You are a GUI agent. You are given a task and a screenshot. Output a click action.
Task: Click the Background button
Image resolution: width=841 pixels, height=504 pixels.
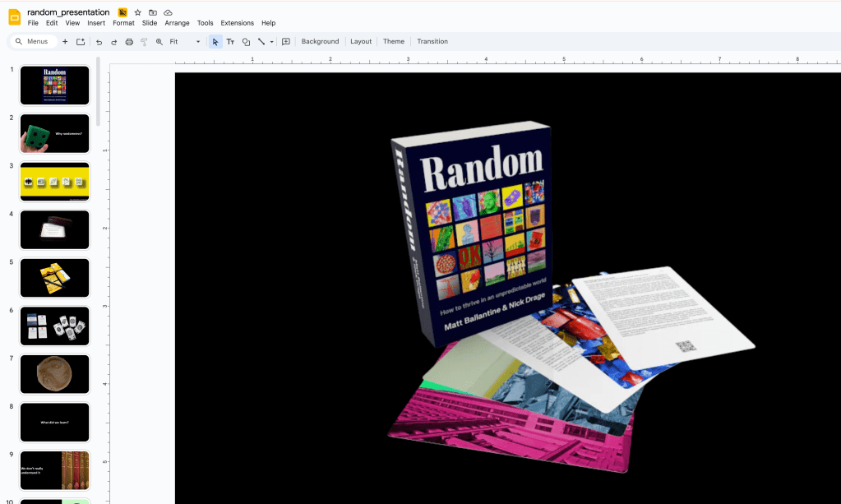(320, 41)
